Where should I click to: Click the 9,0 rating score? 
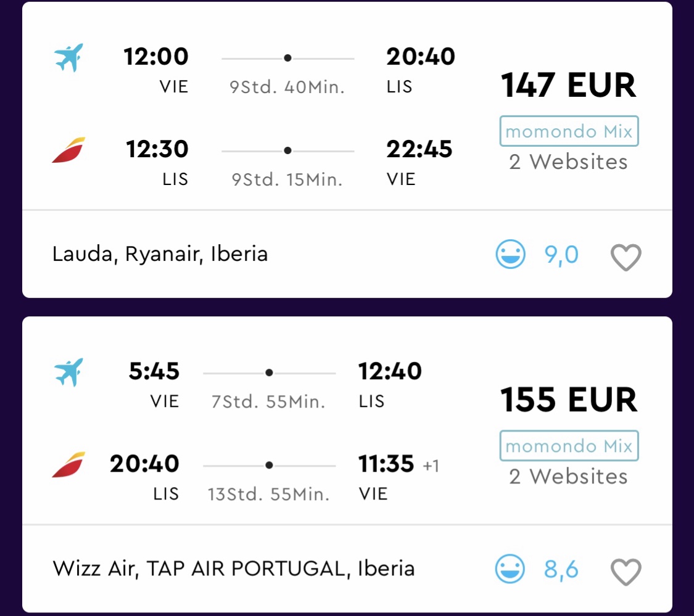coord(561,255)
